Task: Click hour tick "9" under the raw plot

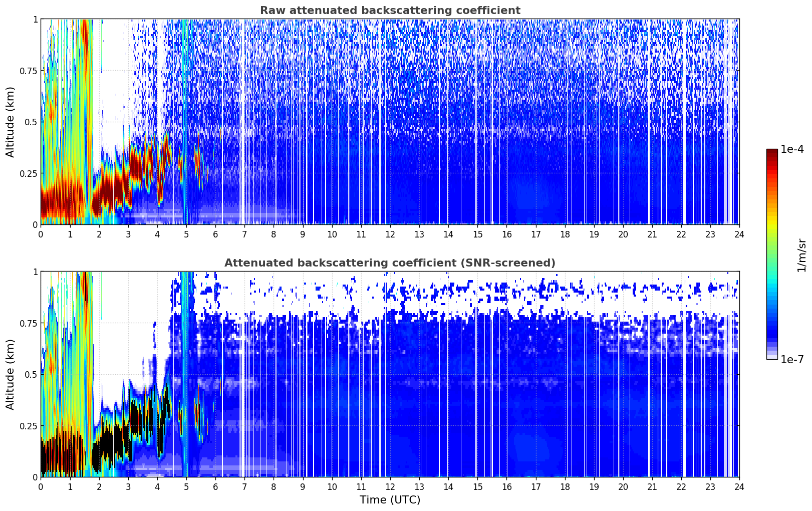Action: coord(303,234)
